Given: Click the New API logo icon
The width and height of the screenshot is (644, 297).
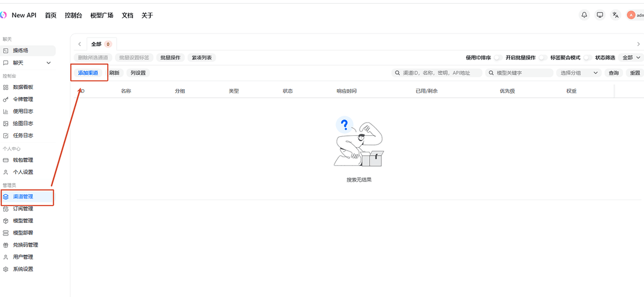Looking at the screenshot, I should pyautogui.click(x=3, y=15).
